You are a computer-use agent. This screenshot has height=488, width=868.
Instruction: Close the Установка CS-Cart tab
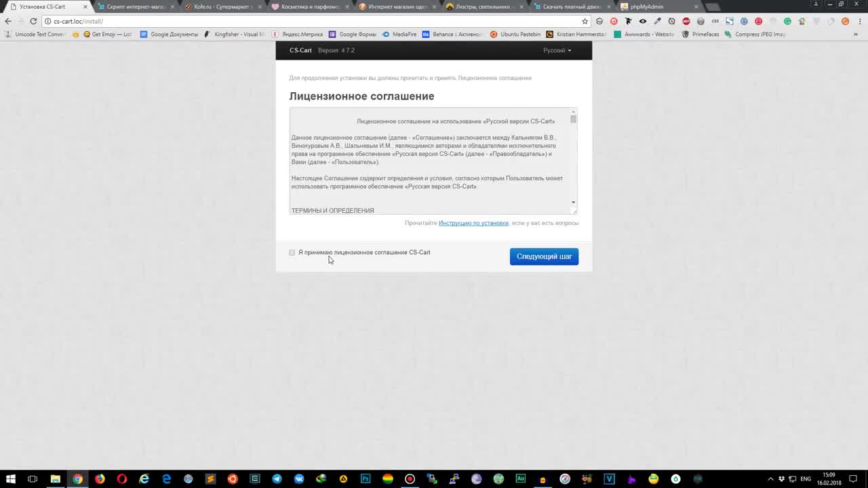click(85, 7)
